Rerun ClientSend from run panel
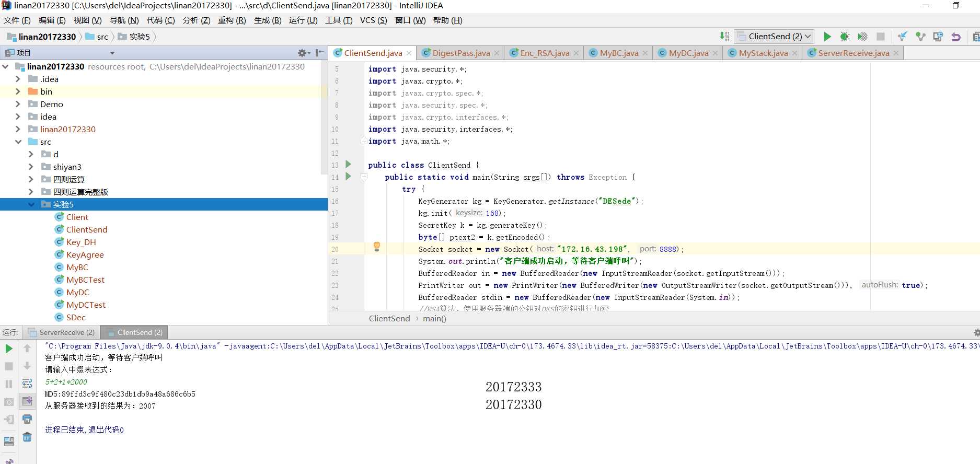Screen dimensions: 980x464 (9, 349)
